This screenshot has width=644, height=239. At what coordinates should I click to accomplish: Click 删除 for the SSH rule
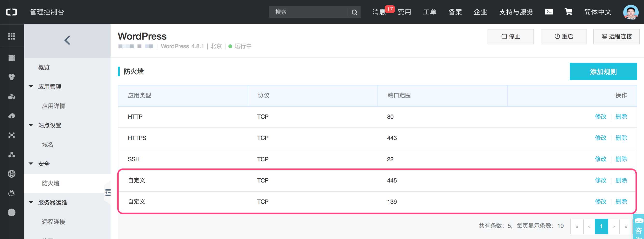point(621,159)
